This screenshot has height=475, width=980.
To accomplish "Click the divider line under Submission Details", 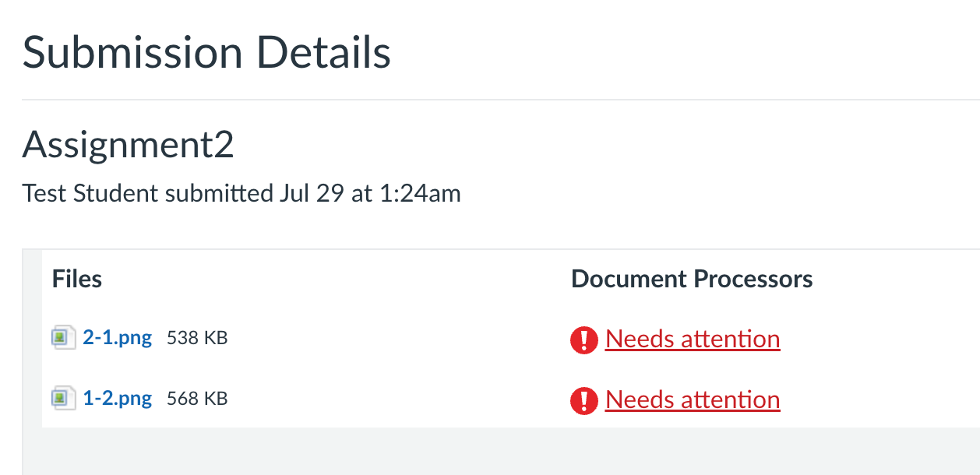I will pos(499,100).
